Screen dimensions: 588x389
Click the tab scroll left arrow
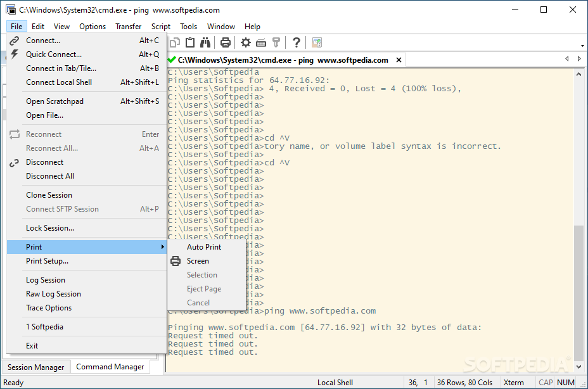click(567, 58)
